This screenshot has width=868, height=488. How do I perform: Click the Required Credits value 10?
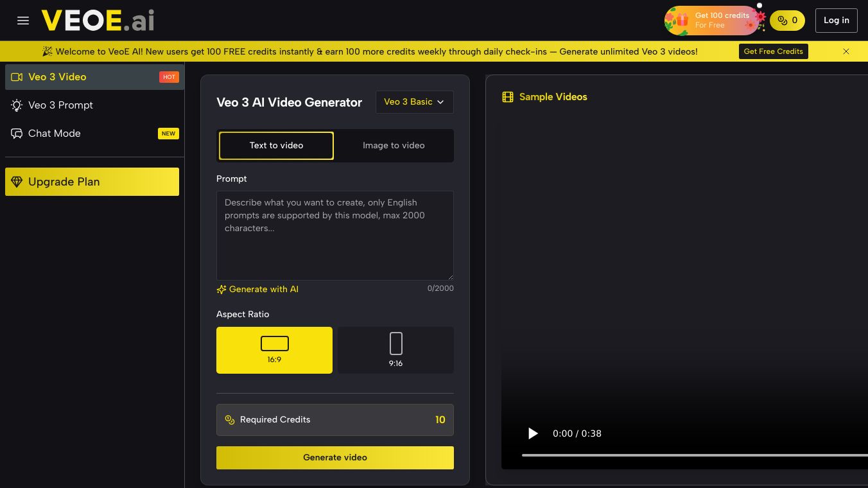click(440, 420)
